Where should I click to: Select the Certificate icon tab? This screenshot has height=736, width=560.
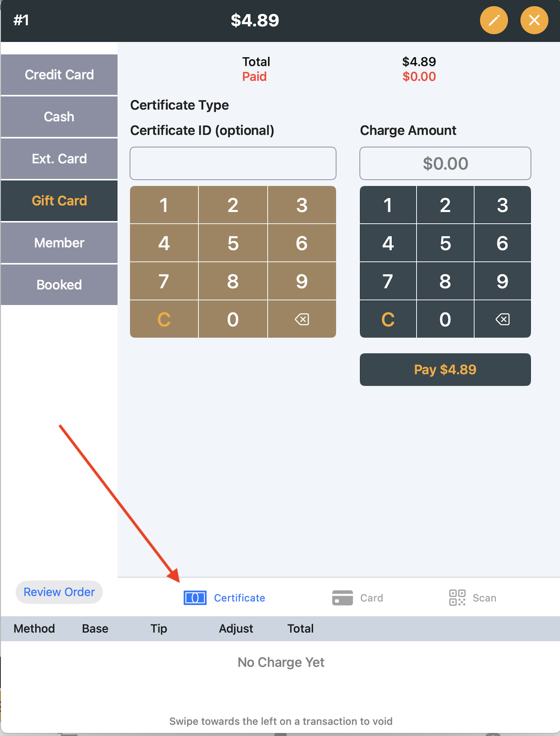pos(225,598)
